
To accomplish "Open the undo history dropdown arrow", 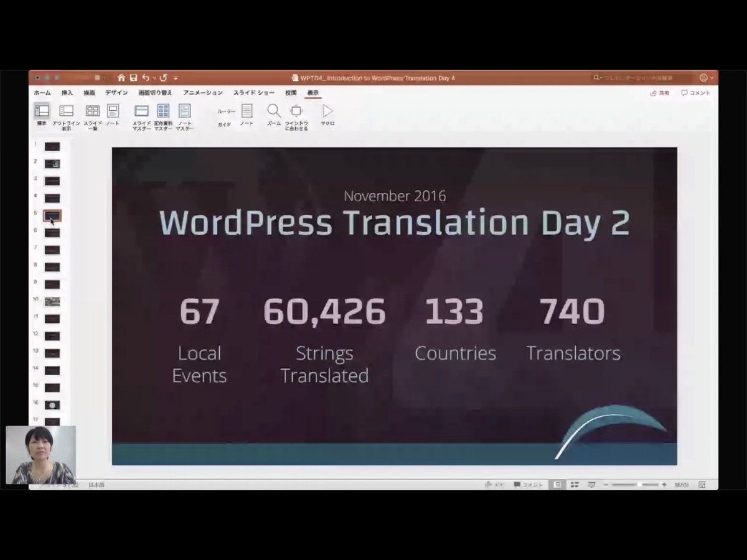I will coord(154,78).
